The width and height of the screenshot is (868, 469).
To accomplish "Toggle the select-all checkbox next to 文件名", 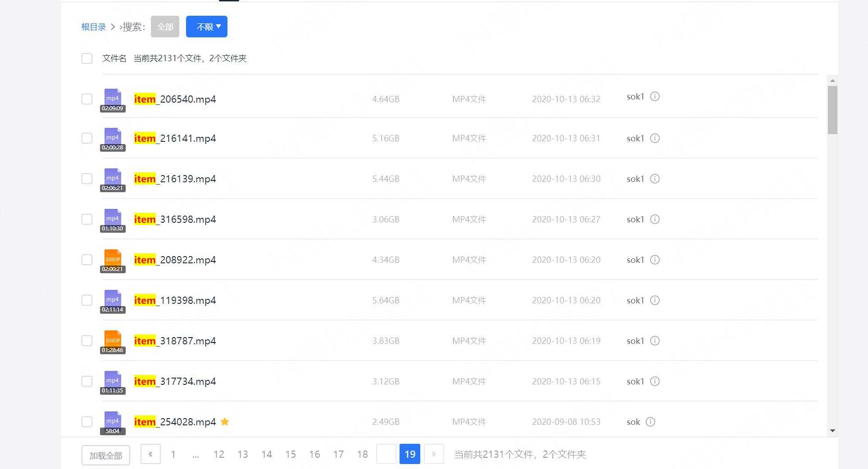I will coord(87,59).
